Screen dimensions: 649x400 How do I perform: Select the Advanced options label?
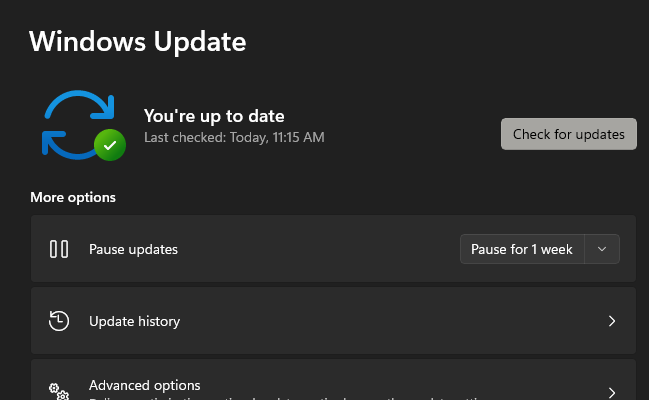coord(144,385)
